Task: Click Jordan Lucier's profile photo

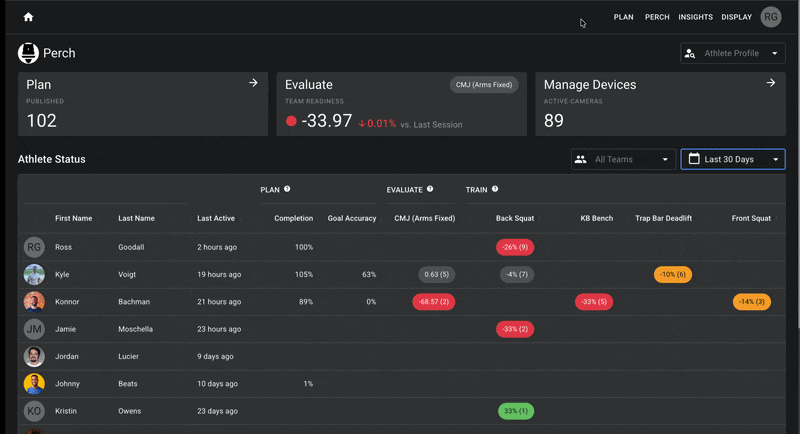Action: [x=34, y=356]
